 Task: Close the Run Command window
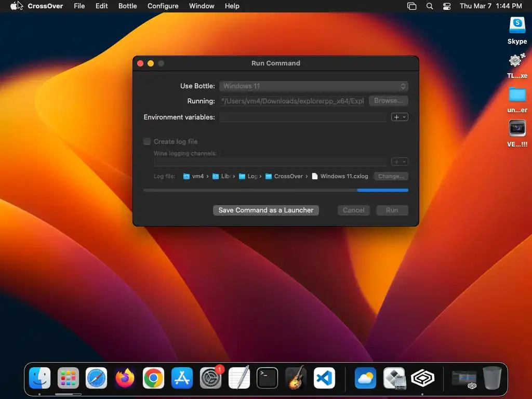coord(140,63)
